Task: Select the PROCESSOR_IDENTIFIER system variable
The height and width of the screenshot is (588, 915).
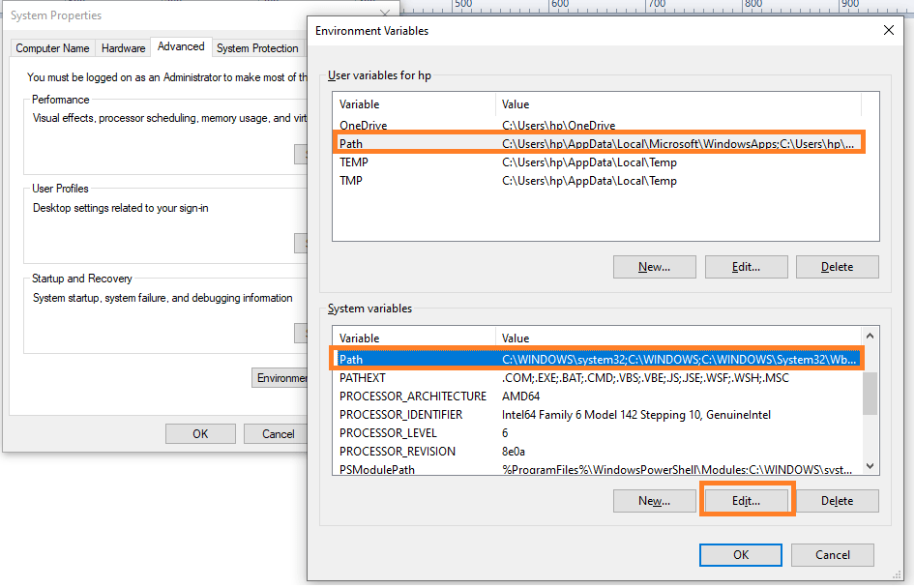Action: (x=598, y=415)
